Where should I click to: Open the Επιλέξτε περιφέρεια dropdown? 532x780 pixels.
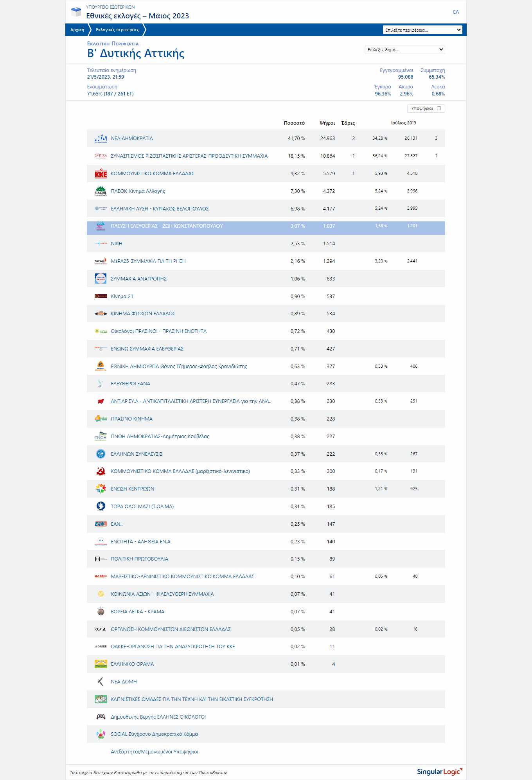[x=422, y=30]
